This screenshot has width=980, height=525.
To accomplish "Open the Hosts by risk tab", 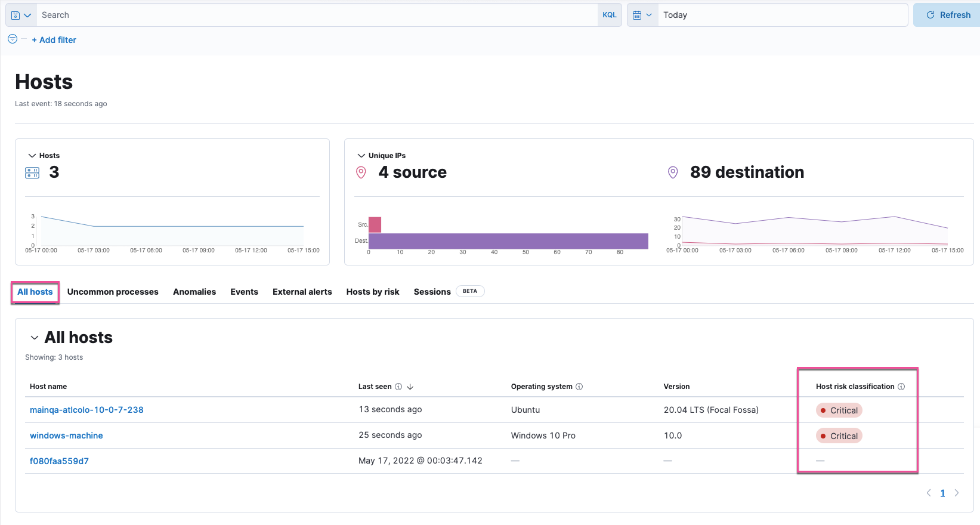I will [373, 292].
